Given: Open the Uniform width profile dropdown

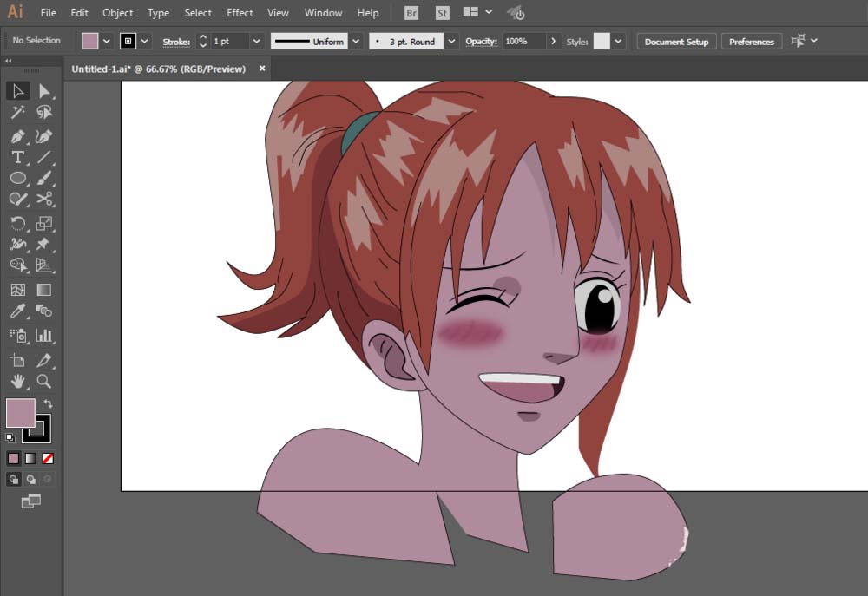Looking at the screenshot, I should [x=356, y=41].
